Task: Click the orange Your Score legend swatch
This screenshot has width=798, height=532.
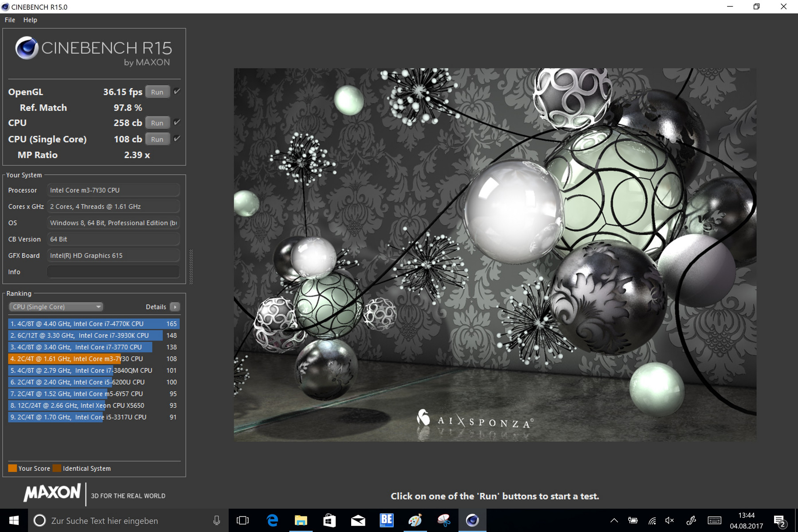Action: [12, 468]
